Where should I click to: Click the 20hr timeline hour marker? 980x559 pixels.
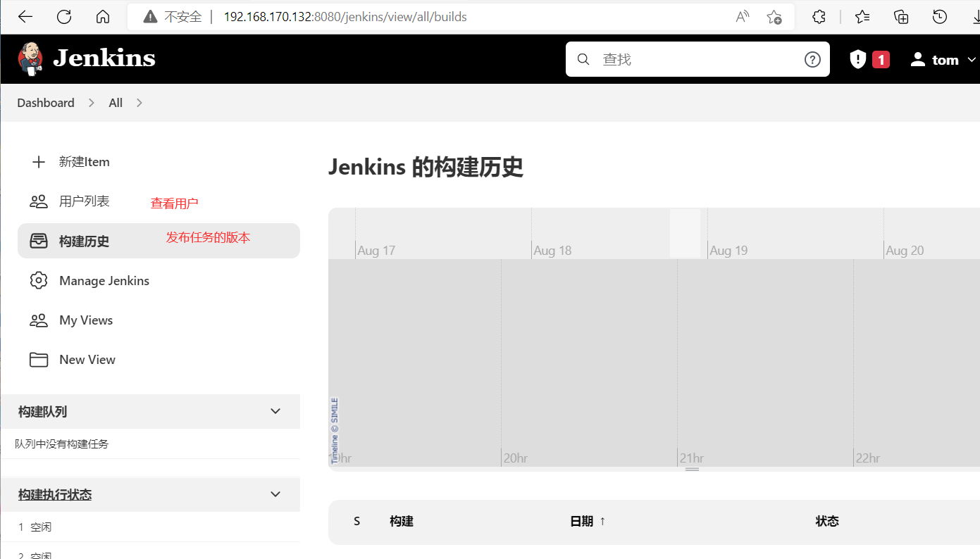515,458
